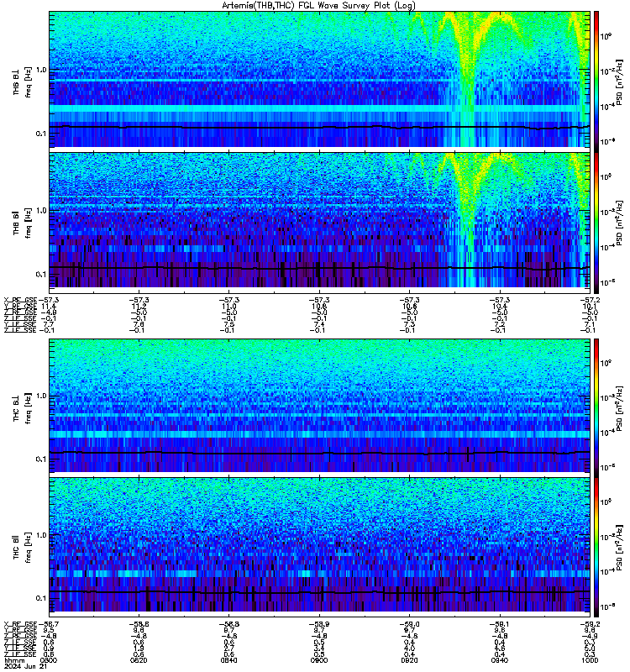Click the THB Y_LE_SSE value '7.1'
This screenshot has width=630, height=672.
pyautogui.click(x=590, y=324)
